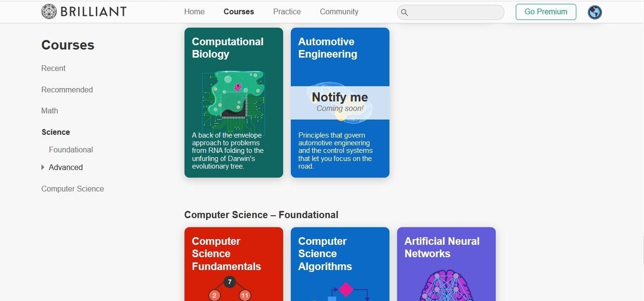This screenshot has width=644, height=301.
Task: Open the Math category link
Action: pyautogui.click(x=50, y=110)
